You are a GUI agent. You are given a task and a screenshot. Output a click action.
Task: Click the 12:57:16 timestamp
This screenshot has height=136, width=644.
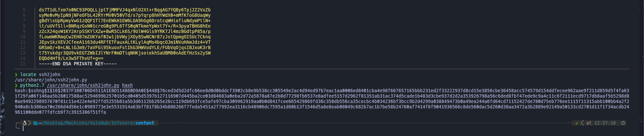(605, 123)
